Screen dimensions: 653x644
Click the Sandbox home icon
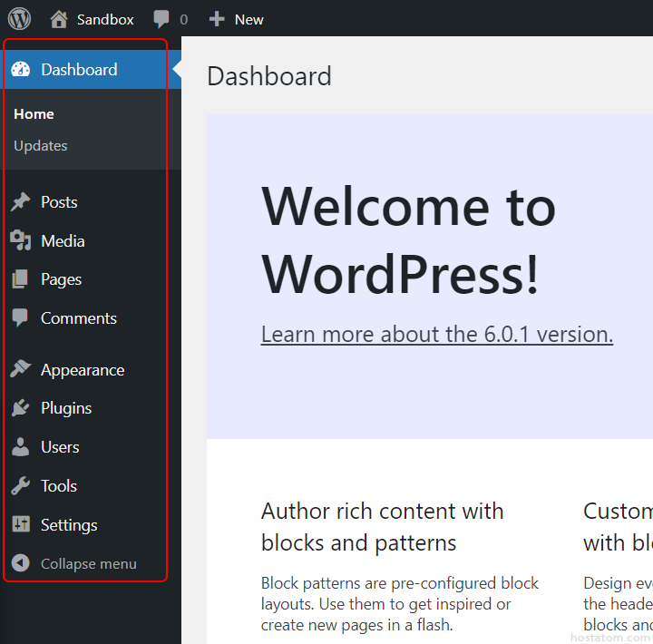pyautogui.click(x=59, y=19)
